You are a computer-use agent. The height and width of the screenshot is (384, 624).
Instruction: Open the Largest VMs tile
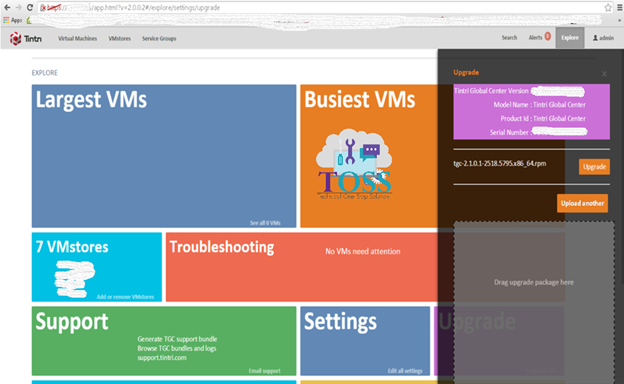[164, 156]
